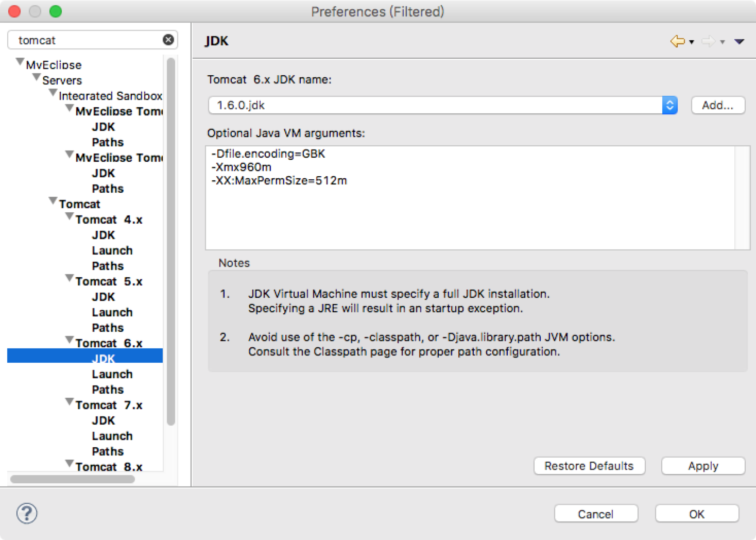Screen dimensions: 756x540
Task: Open forward history dropdown arrow
Action: 723,42
